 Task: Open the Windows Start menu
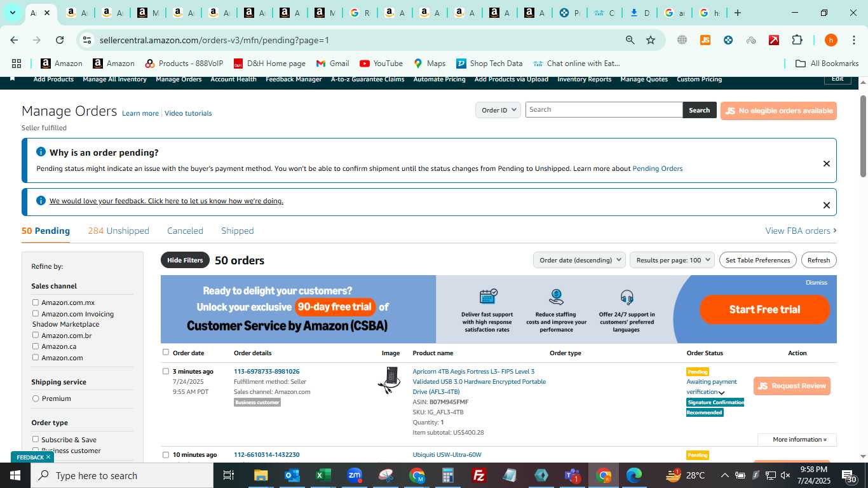15,475
